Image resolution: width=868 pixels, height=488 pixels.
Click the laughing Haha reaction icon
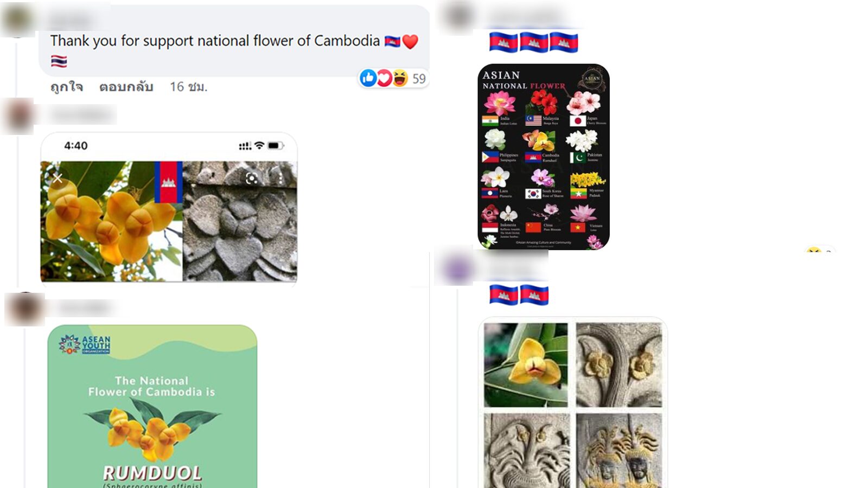400,78
